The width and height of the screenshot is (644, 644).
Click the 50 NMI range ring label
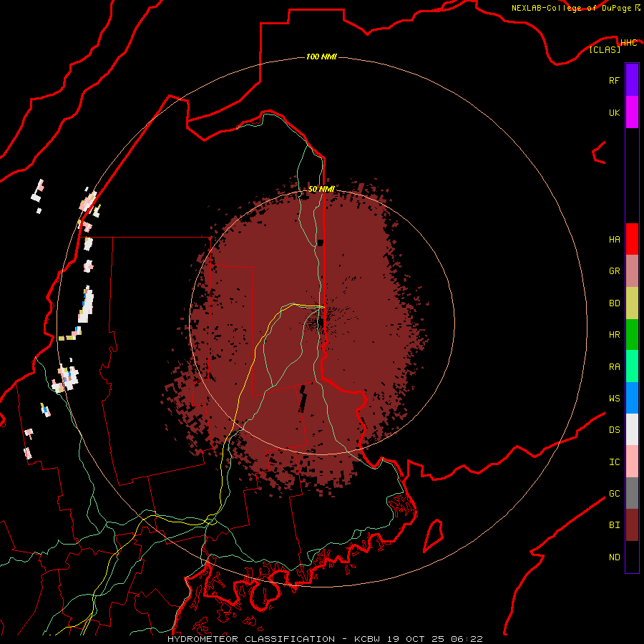pos(321,190)
